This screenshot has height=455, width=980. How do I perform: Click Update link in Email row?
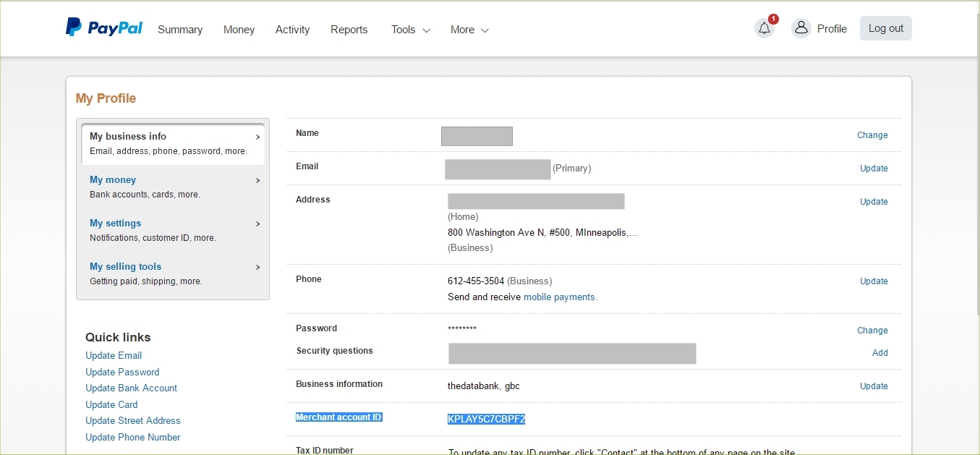pos(874,169)
